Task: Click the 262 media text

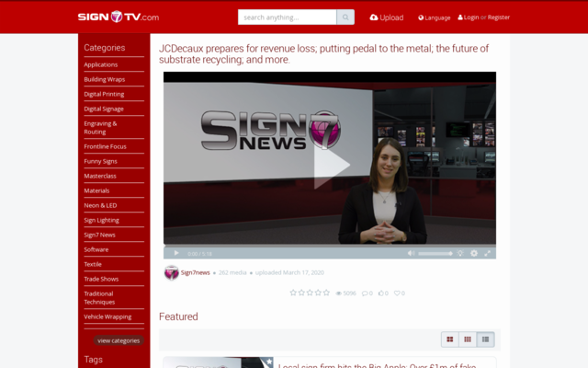Action: click(232, 272)
